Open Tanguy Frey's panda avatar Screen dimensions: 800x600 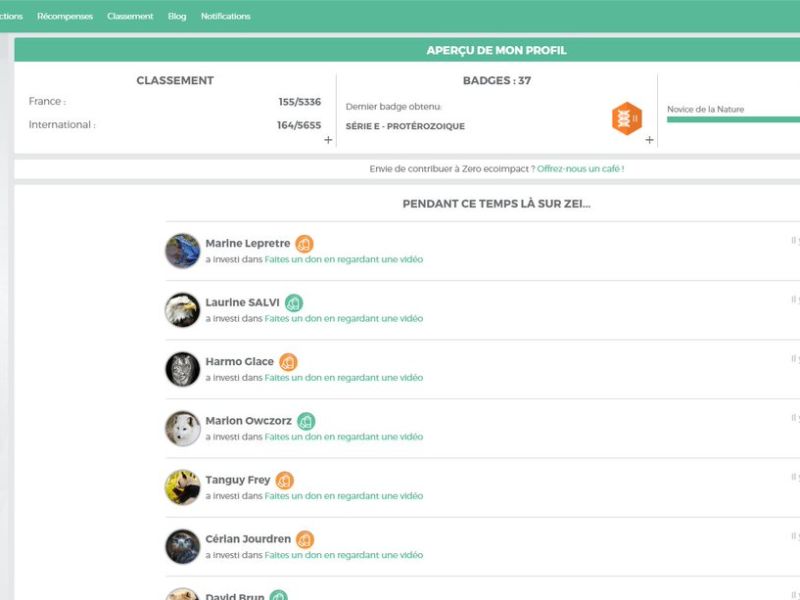[x=183, y=487]
